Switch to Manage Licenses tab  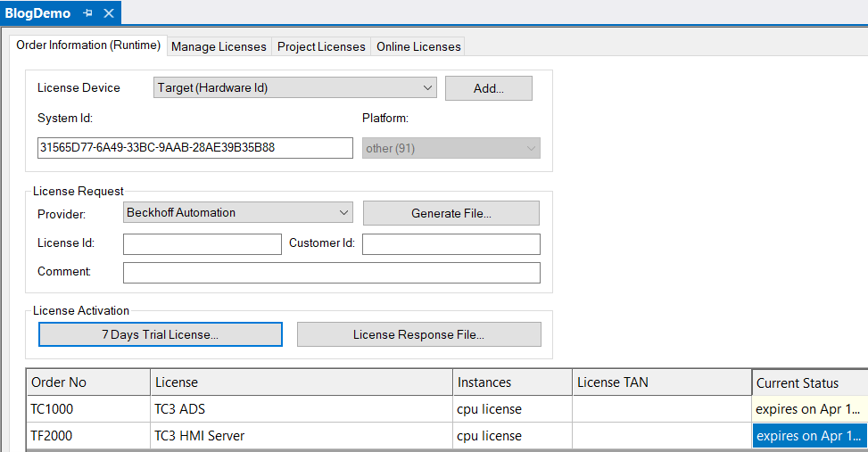click(x=219, y=47)
